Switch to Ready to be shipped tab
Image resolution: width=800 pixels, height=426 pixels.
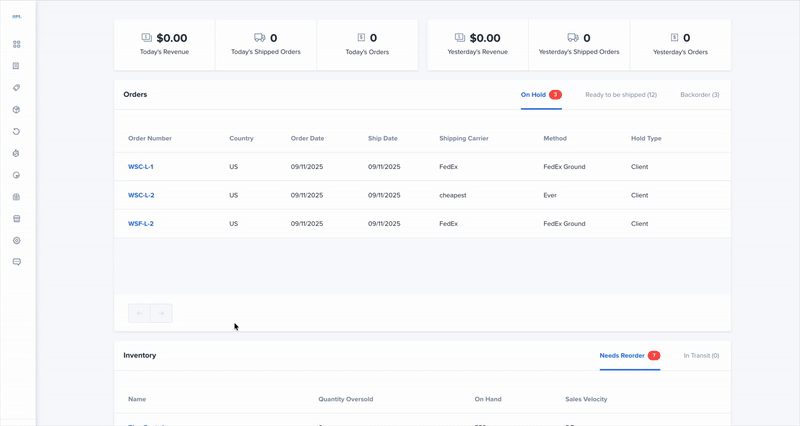tap(620, 95)
